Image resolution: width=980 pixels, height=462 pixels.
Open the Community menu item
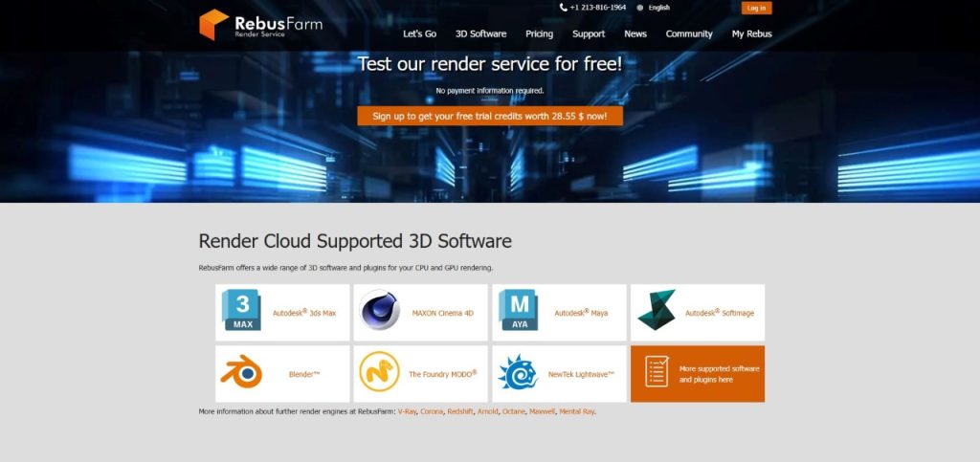pyautogui.click(x=689, y=34)
